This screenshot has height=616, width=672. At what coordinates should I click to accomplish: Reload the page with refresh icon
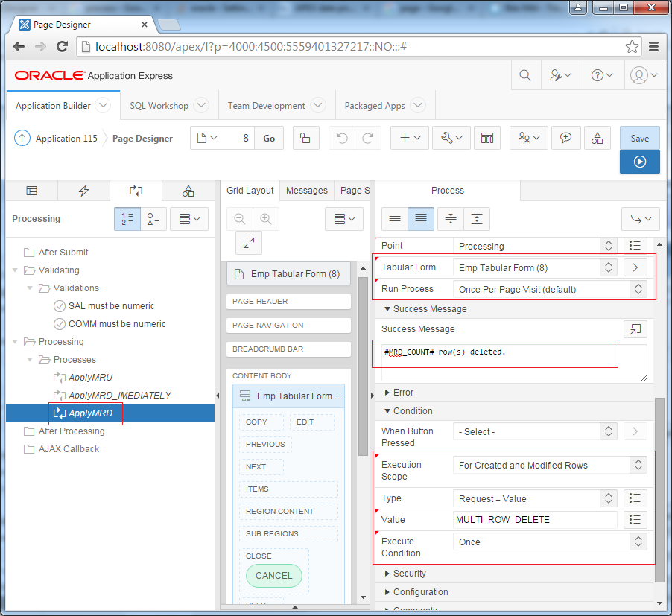pyautogui.click(x=63, y=46)
